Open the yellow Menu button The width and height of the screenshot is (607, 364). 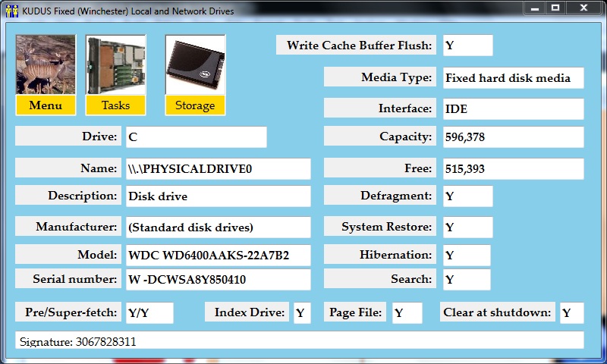46,105
